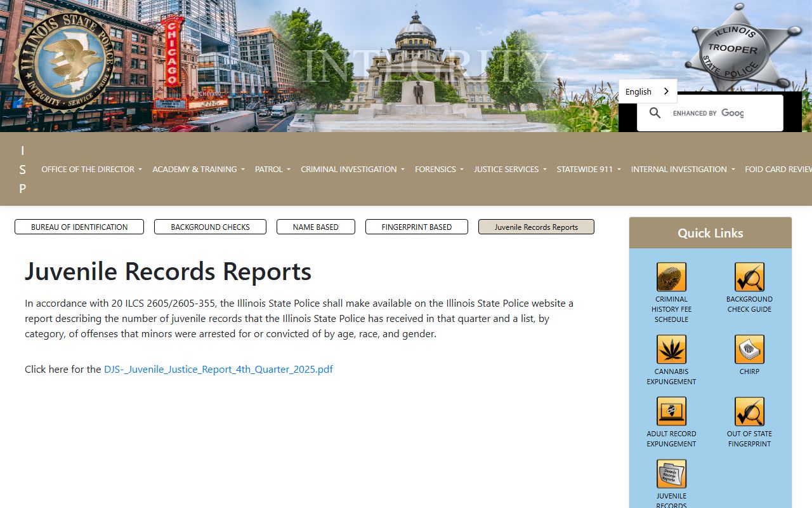The image size is (812, 508).
Task: Click the Quick Links panel header
Action: pyautogui.click(x=710, y=233)
